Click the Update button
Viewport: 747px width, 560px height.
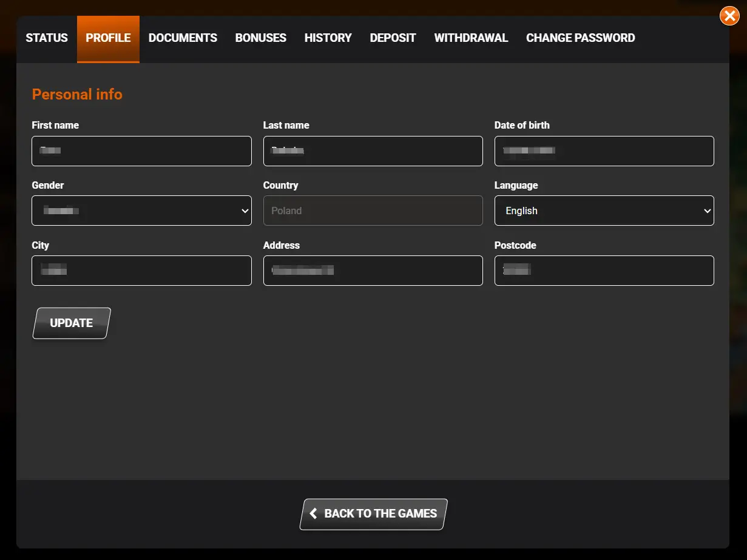click(x=72, y=323)
